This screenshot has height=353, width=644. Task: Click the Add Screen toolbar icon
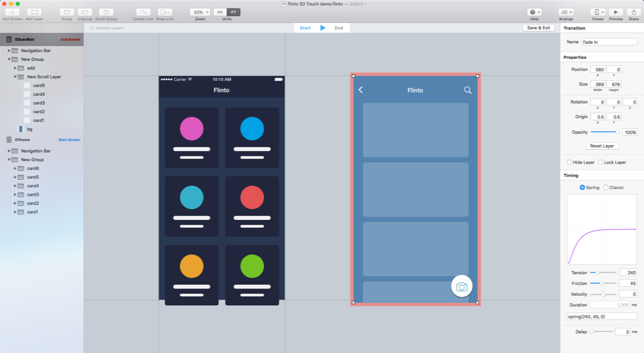pyautogui.click(x=12, y=12)
